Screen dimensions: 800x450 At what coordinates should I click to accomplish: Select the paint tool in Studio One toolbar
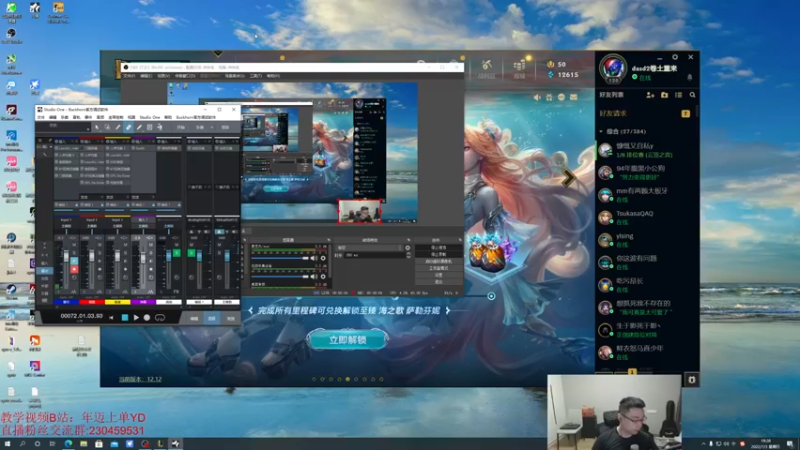139,127
